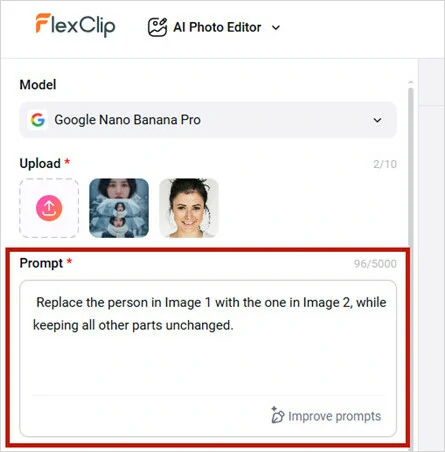Click the Google G logo icon
Image resolution: width=445 pixels, height=452 pixels.
pos(38,120)
